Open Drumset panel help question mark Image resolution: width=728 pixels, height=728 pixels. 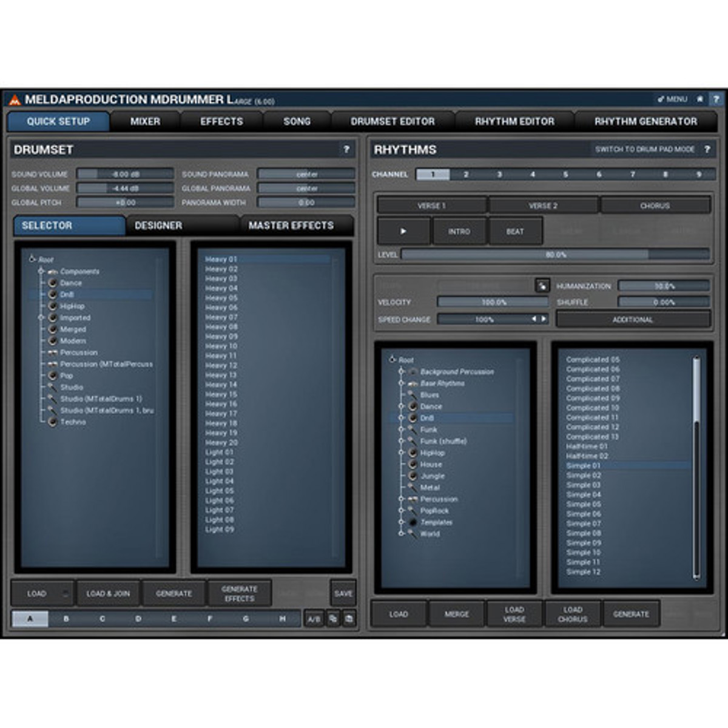coord(346,149)
